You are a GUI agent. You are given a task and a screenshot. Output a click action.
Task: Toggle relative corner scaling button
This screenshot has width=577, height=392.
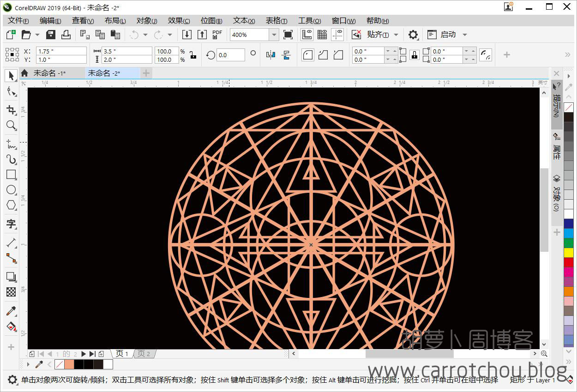point(486,55)
